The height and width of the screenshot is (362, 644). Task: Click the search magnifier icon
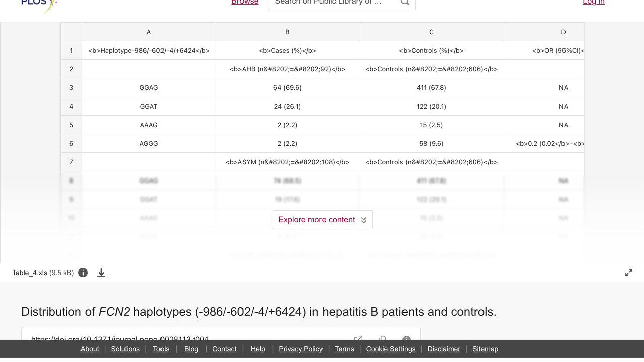pos(405,3)
